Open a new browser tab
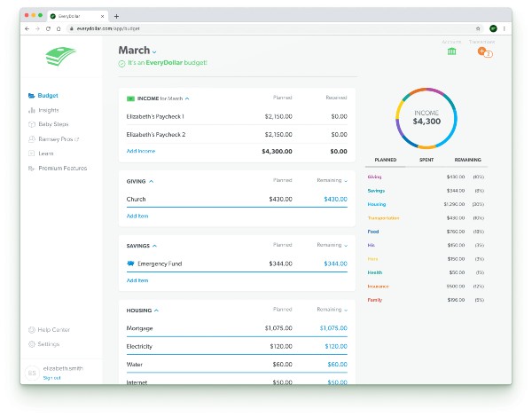 coord(116,16)
